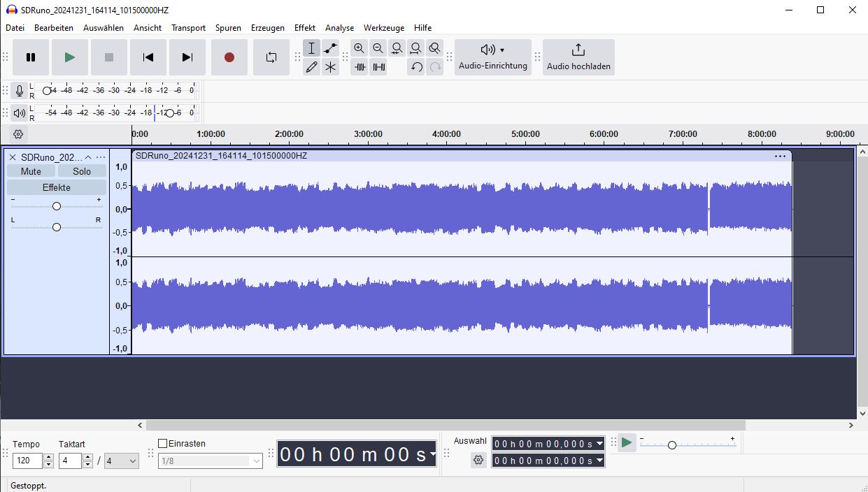Image resolution: width=868 pixels, height=492 pixels.
Task: Click the Tempo input field
Action: click(x=28, y=461)
